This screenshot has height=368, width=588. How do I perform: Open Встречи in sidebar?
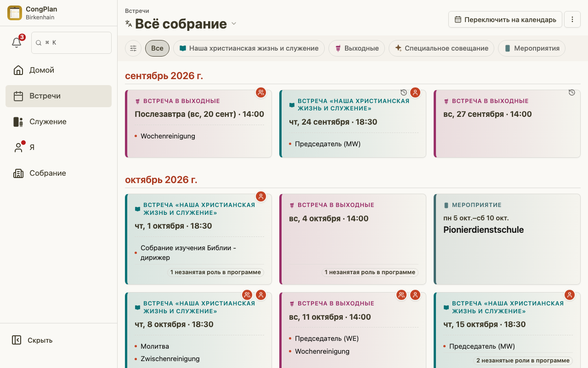point(58,96)
